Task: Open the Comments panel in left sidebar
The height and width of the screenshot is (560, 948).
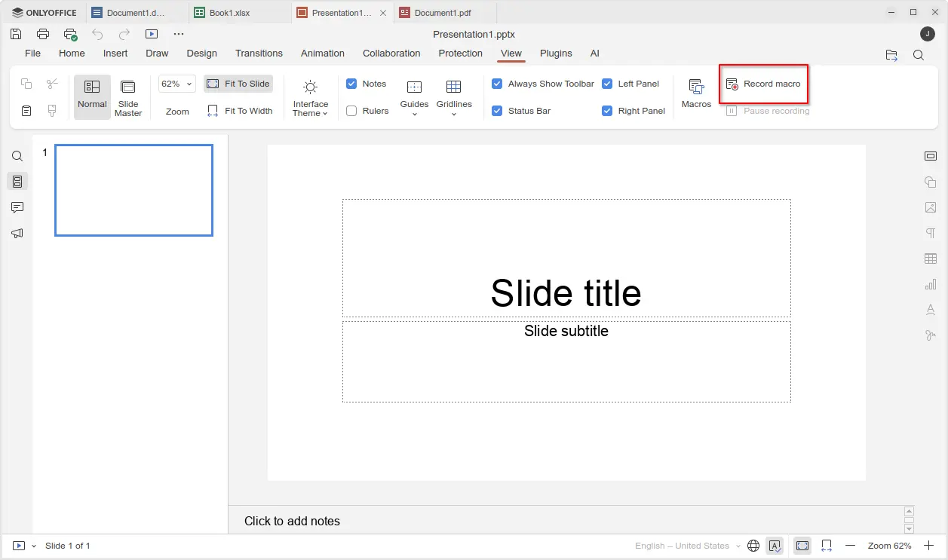Action: click(x=17, y=207)
